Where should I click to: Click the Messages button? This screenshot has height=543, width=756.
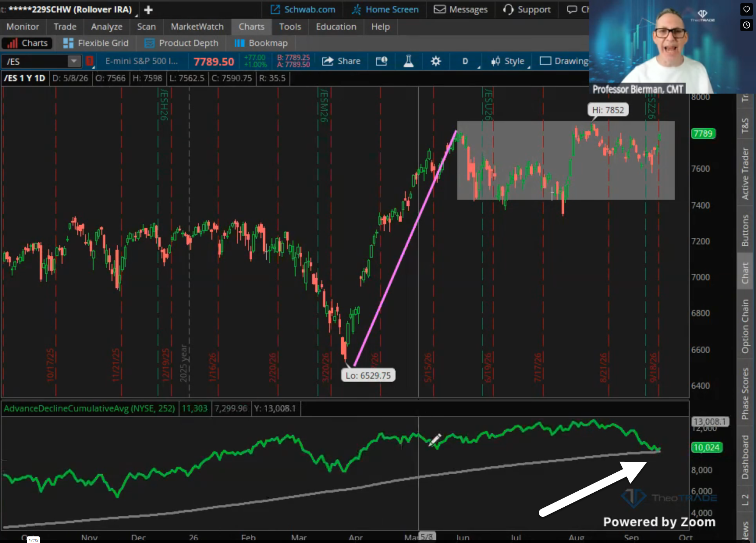click(x=461, y=10)
